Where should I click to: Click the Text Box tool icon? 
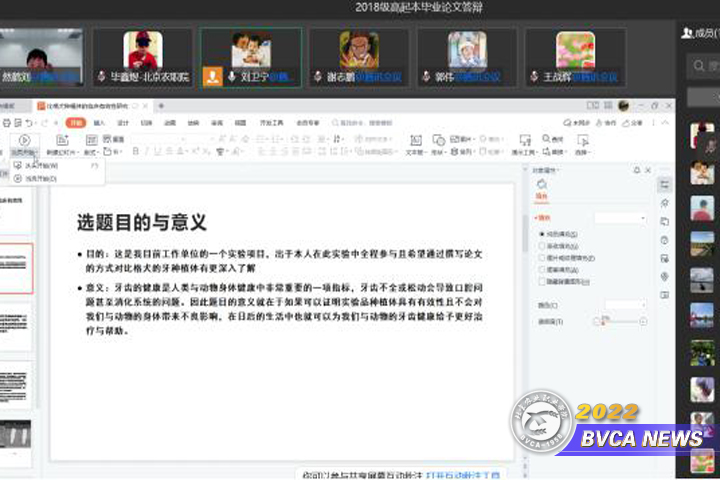[x=415, y=141]
